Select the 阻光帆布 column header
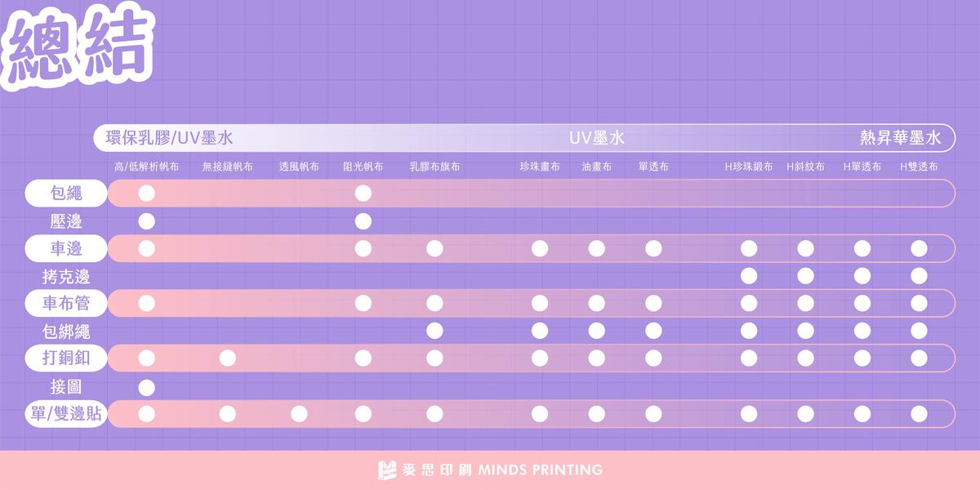Viewport: 980px width, 490px height. 363,167
